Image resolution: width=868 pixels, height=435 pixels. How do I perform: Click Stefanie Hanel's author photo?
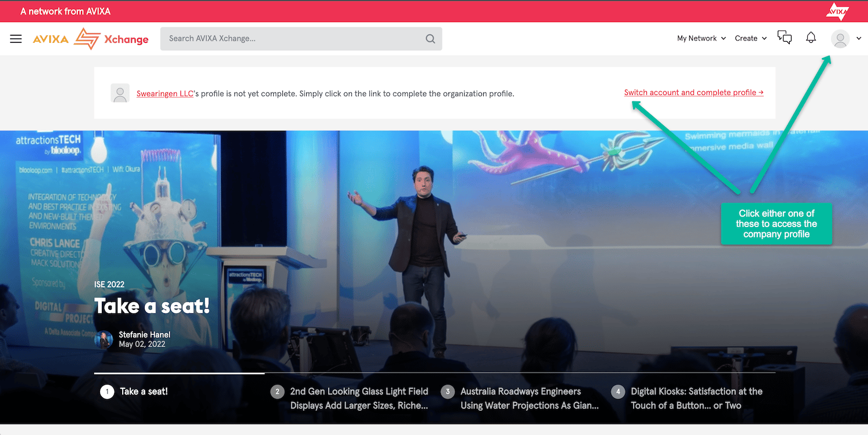104,339
